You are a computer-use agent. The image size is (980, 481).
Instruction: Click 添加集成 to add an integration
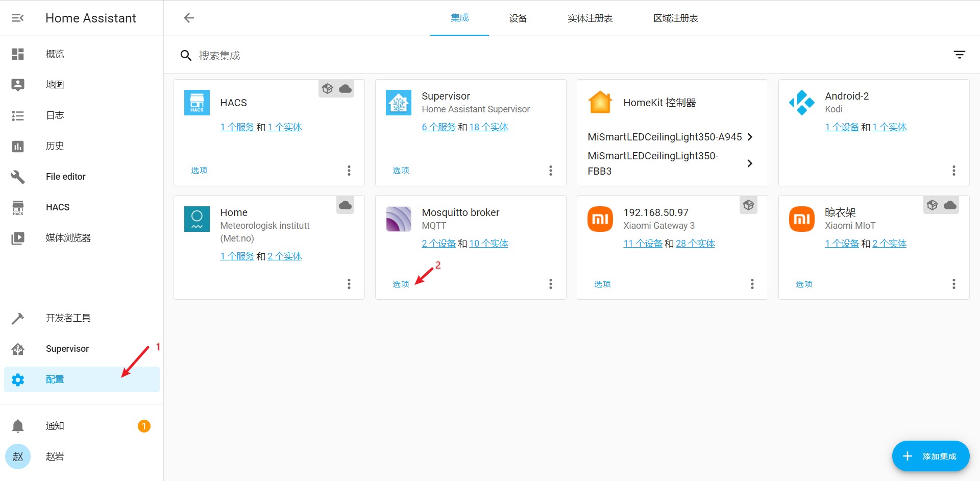pyautogui.click(x=930, y=456)
